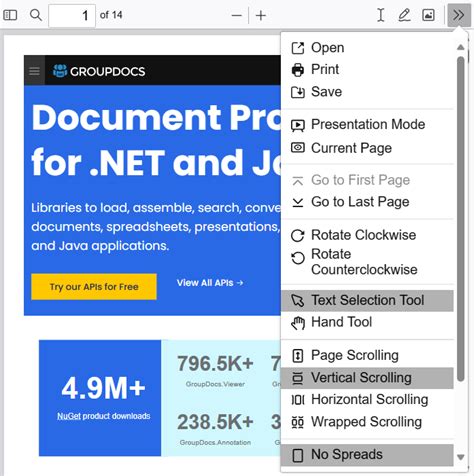Click the page number input field
The image size is (474, 476).
[72, 15]
